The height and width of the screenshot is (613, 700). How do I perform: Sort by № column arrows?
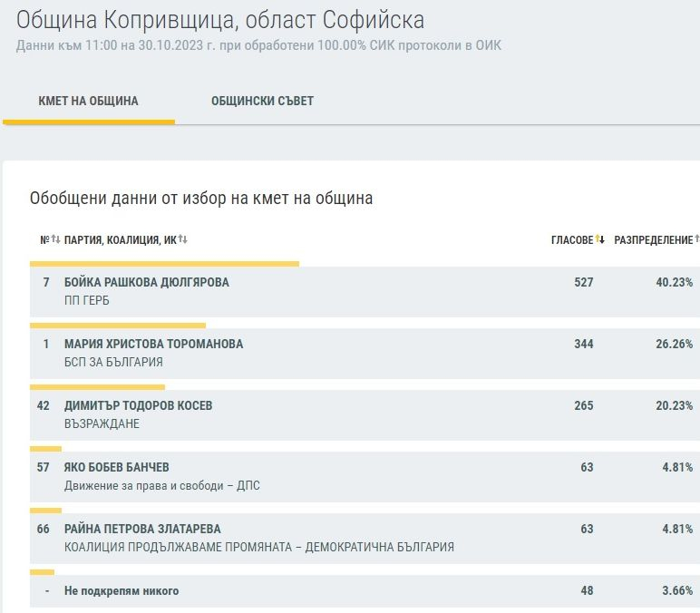[x=55, y=239]
